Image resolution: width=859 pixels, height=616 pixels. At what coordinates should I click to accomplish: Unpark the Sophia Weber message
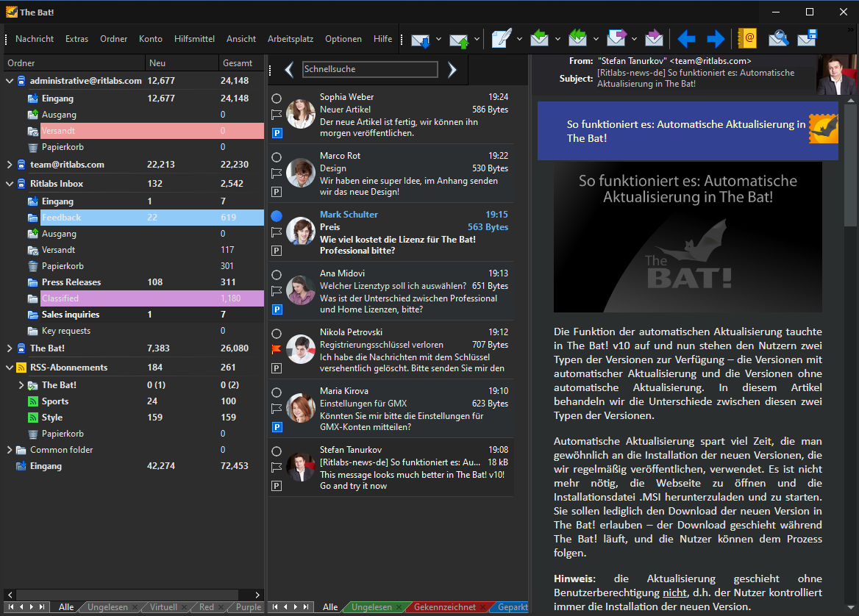coord(277,133)
